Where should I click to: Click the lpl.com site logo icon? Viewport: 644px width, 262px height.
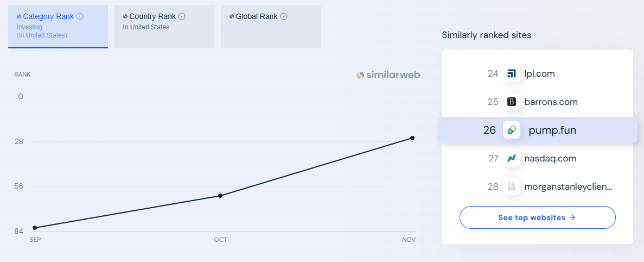(x=511, y=74)
